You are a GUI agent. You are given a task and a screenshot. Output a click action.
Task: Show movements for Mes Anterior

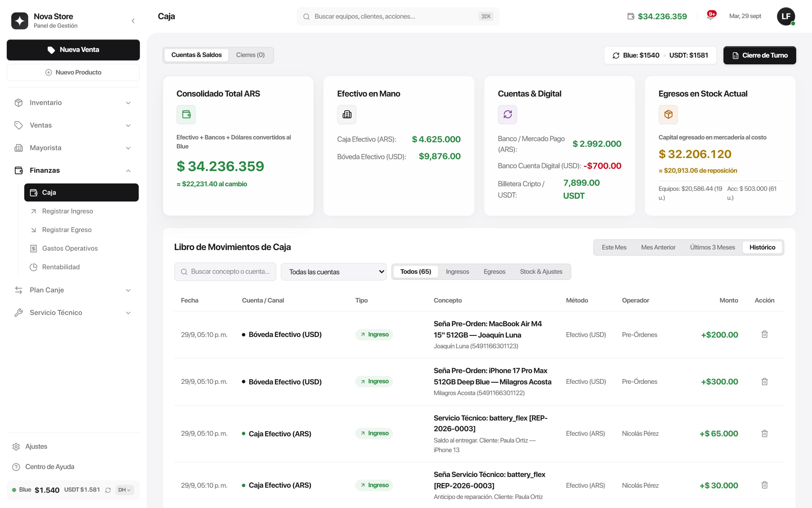[658, 247]
